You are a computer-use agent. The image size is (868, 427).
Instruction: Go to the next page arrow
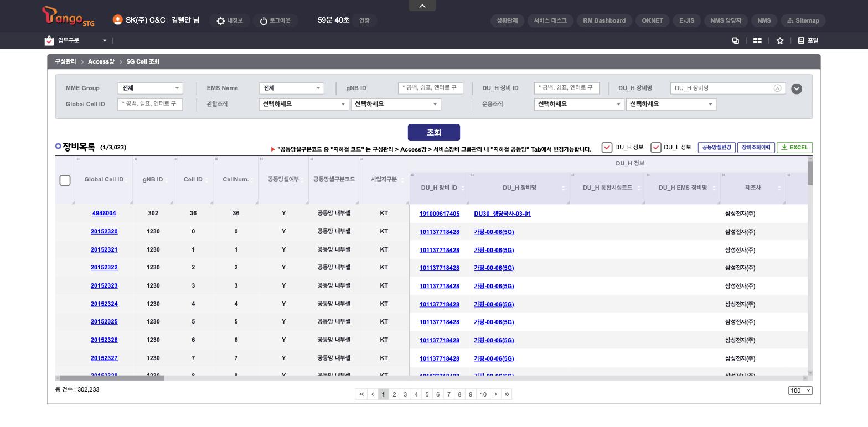[496, 394]
